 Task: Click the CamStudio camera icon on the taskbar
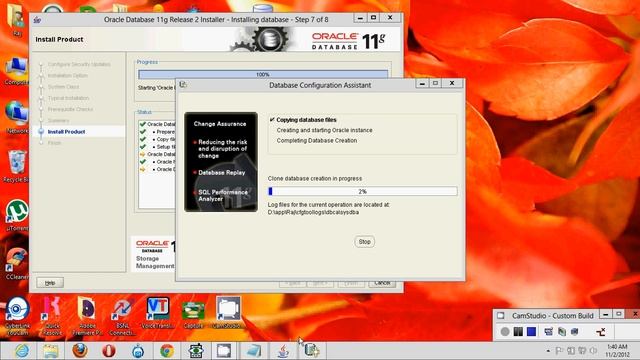point(224,351)
